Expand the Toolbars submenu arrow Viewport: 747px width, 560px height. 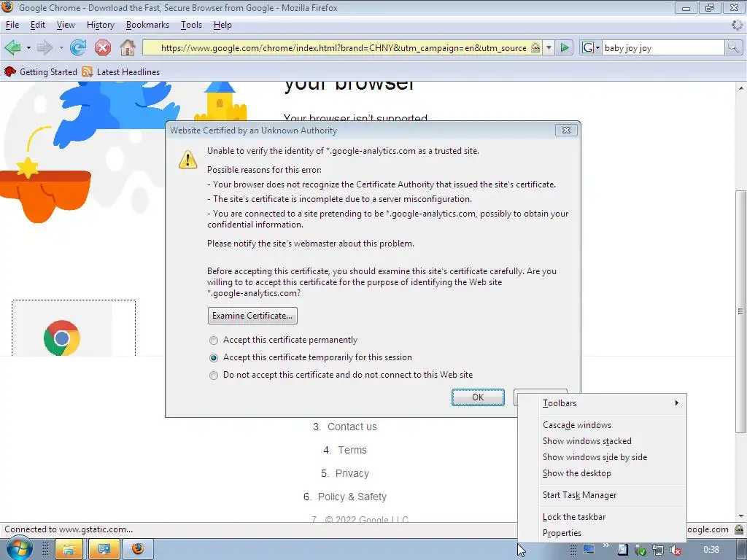click(676, 402)
